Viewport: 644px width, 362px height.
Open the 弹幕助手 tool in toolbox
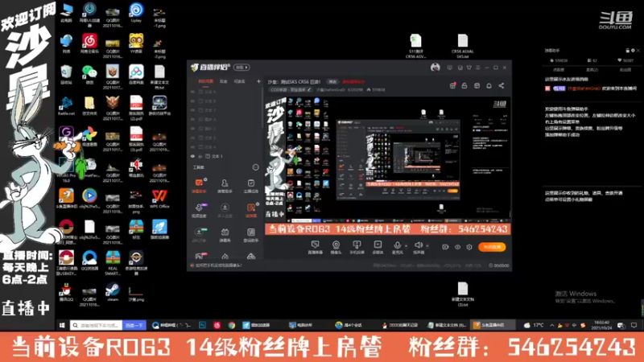[x=199, y=186]
